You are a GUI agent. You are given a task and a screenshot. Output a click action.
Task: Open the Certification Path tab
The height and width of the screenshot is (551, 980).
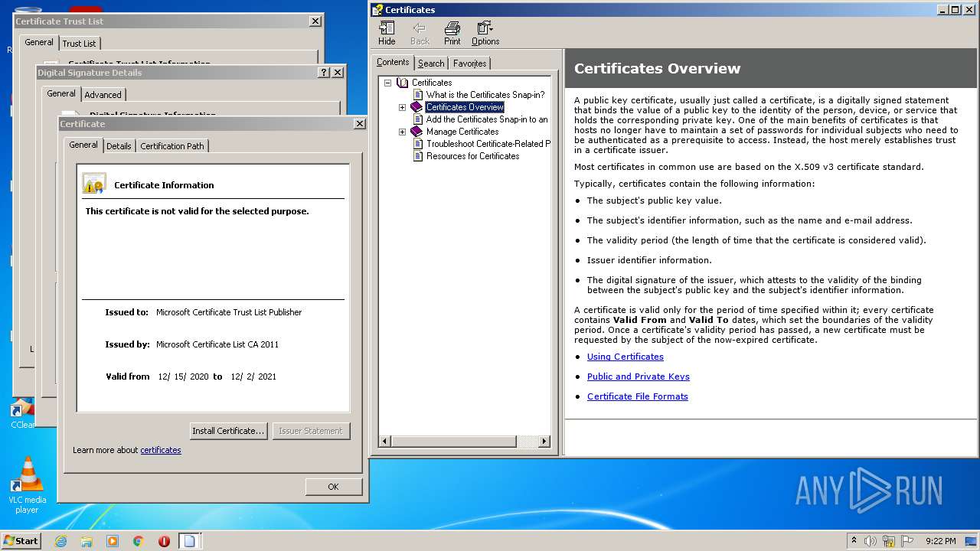tap(172, 145)
